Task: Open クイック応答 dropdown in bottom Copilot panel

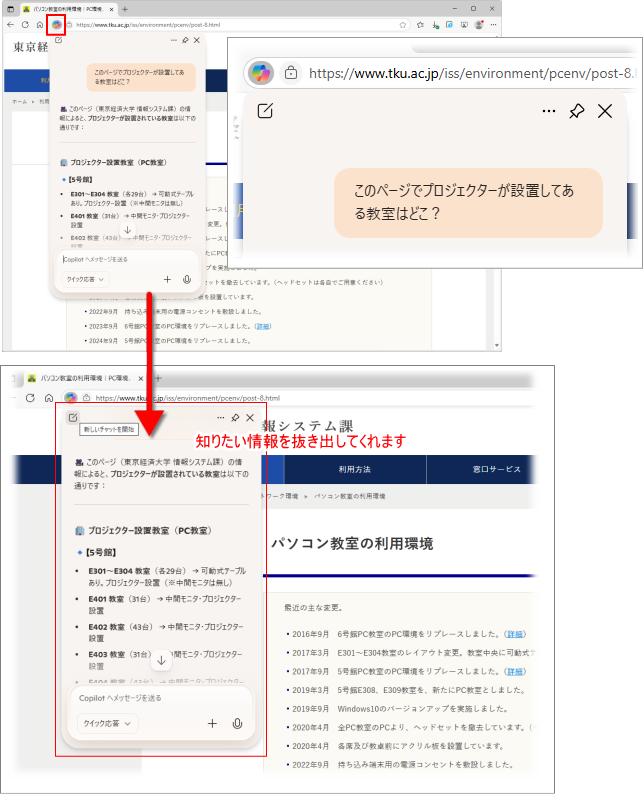Action: (107, 723)
